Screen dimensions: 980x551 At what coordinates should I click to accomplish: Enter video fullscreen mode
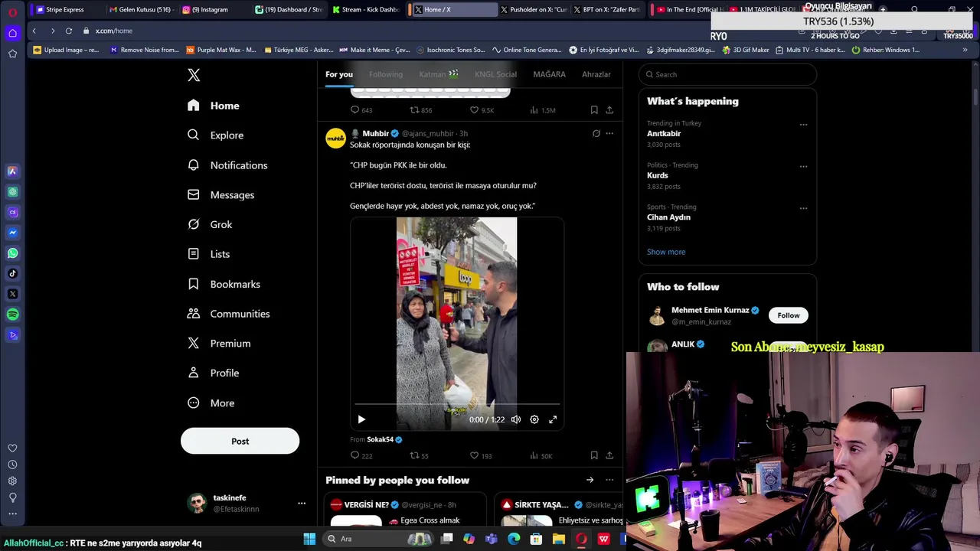(x=553, y=419)
